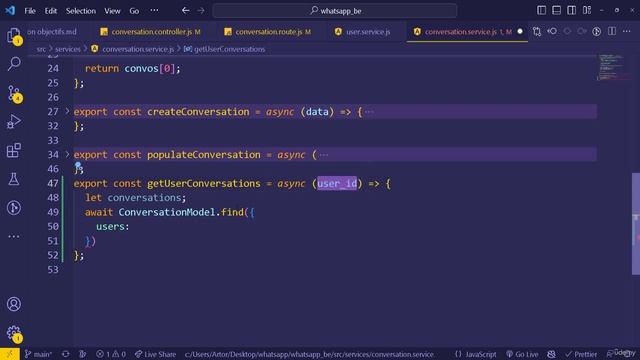Click line number 50 in gutter
Screen dimensions: 640x360
click(53, 227)
